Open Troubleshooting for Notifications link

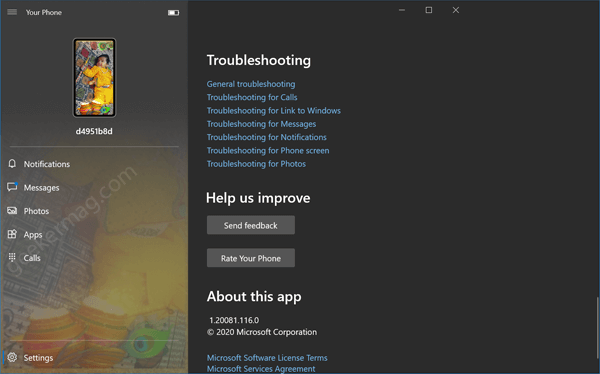pos(267,137)
